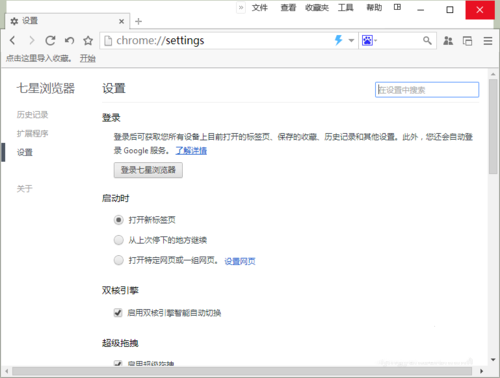Viewport: 500px width, 378px height.
Task: Close the 设置 tab
Action: (121, 21)
